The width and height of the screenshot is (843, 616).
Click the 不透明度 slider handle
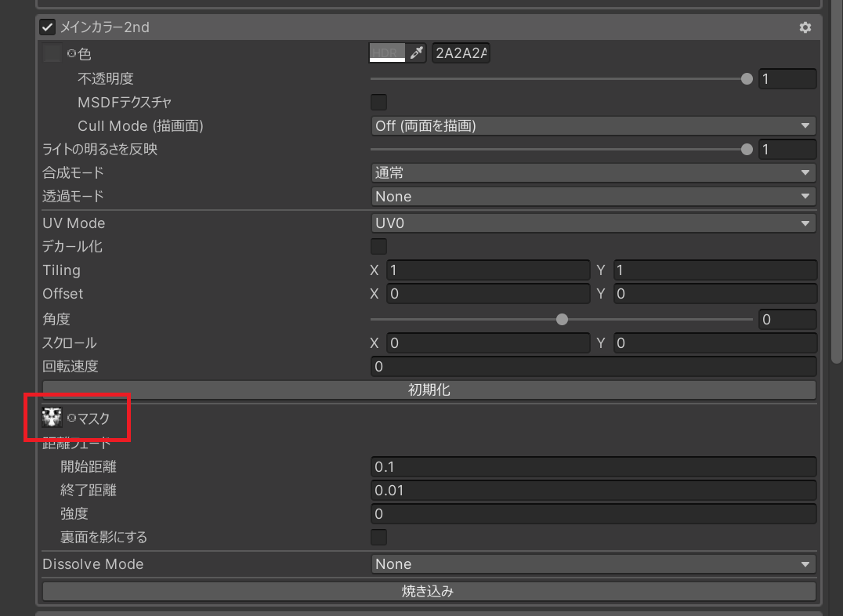click(x=747, y=78)
